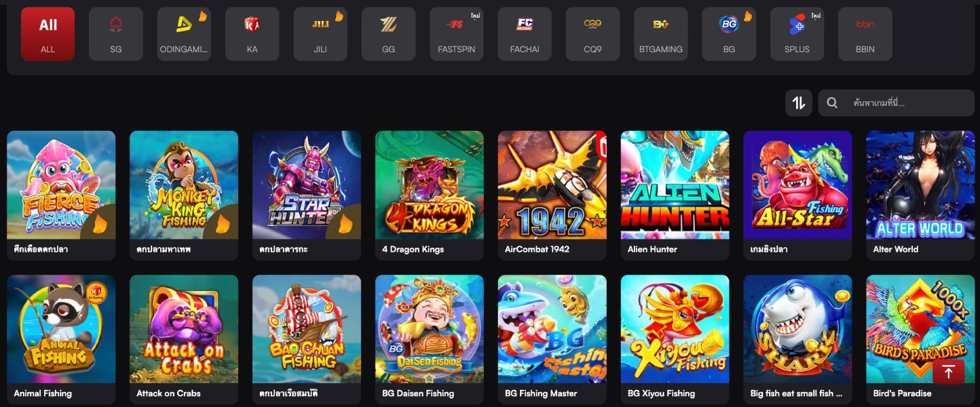Switch to the BBIN provider tab
This screenshot has height=407, width=980.
coord(865,34)
